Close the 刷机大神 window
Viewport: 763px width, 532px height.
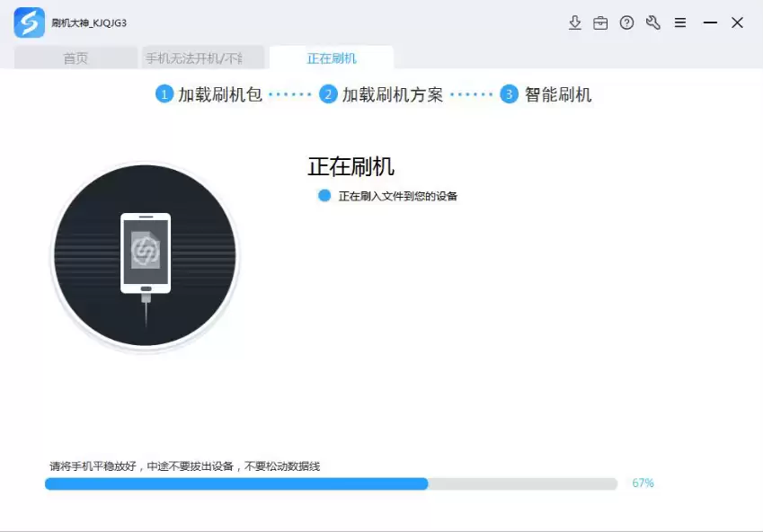point(737,22)
